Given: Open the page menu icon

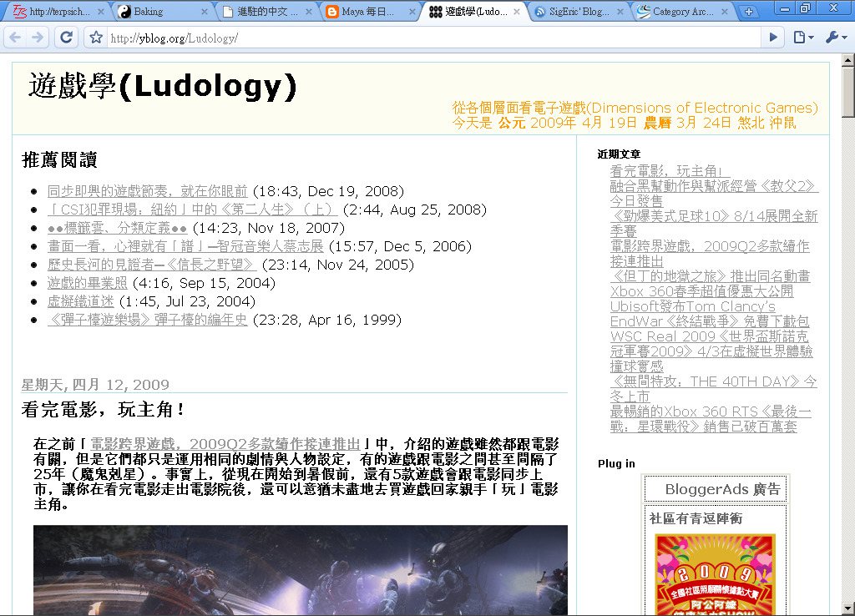Looking at the screenshot, I should pyautogui.click(x=803, y=38).
